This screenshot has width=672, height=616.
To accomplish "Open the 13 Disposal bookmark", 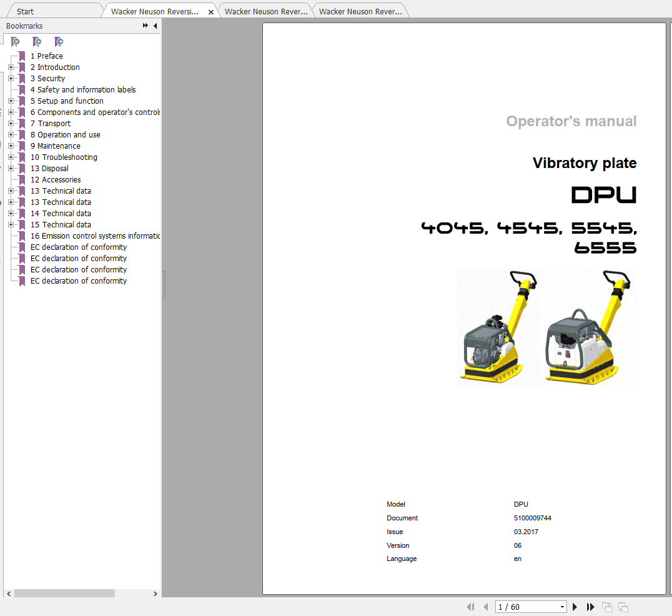I will tap(49, 169).
